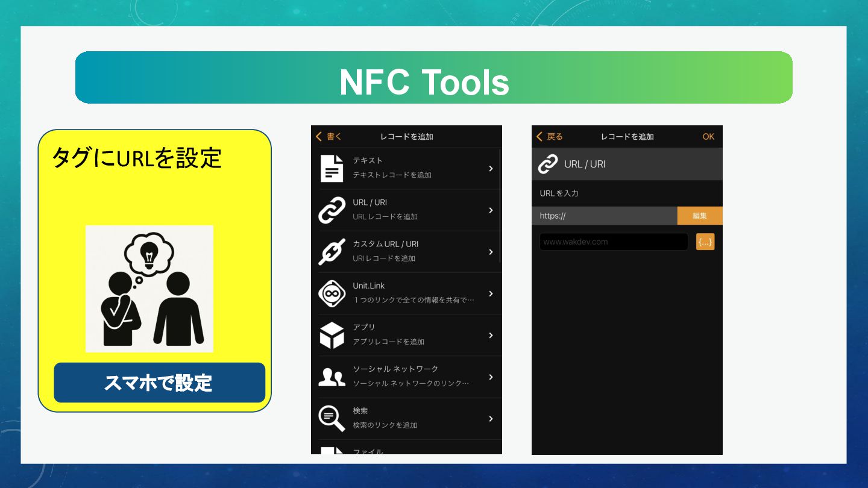The width and height of the screenshot is (868, 488).
Task: Click the https:// protocol field
Action: click(x=605, y=216)
